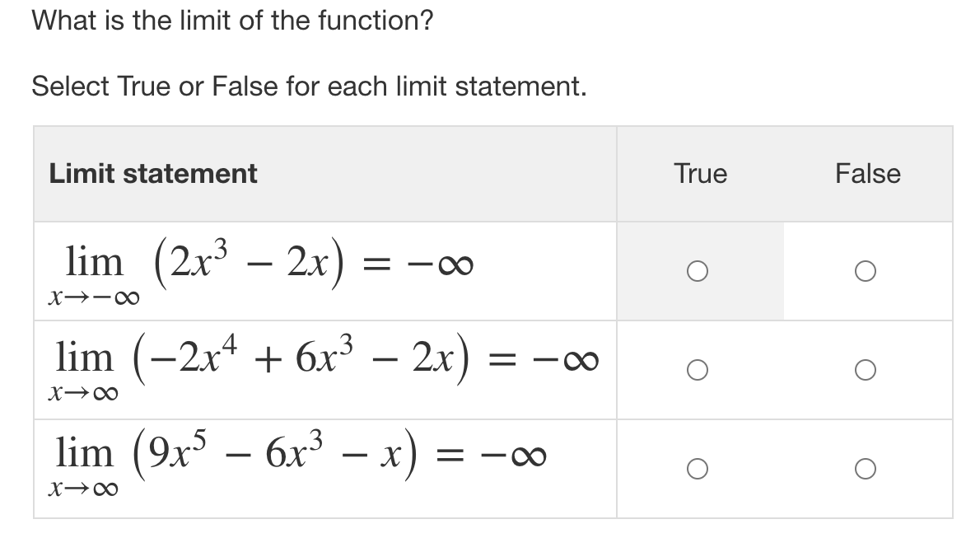Screen dimensions: 980x552
Task: Click the question text about the limit
Action: 235,21
